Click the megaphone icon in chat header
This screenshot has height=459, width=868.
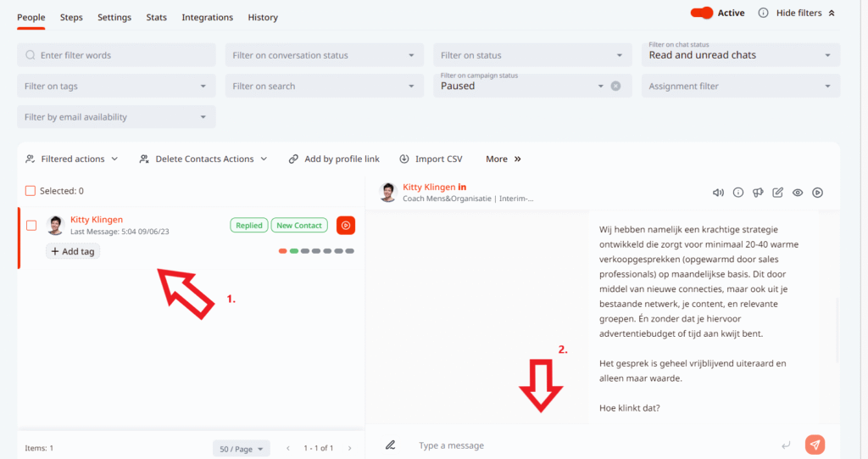(x=758, y=193)
